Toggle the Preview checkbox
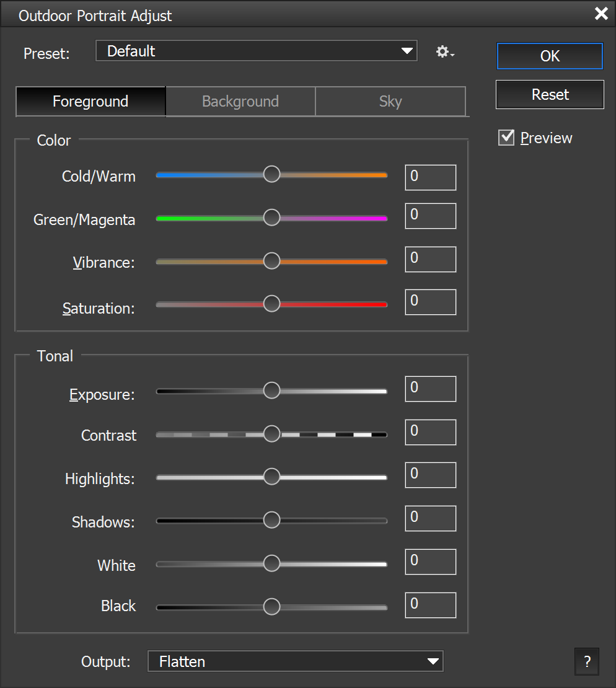The height and width of the screenshot is (688, 616). click(x=506, y=138)
